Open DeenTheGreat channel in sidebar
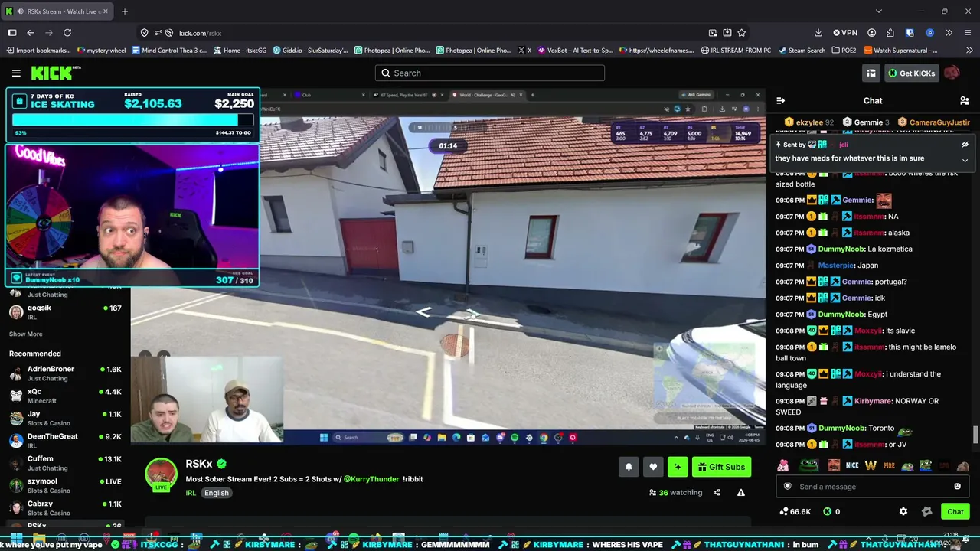The width and height of the screenshot is (980, 551). pyautogui.click(x=65, y=441)
